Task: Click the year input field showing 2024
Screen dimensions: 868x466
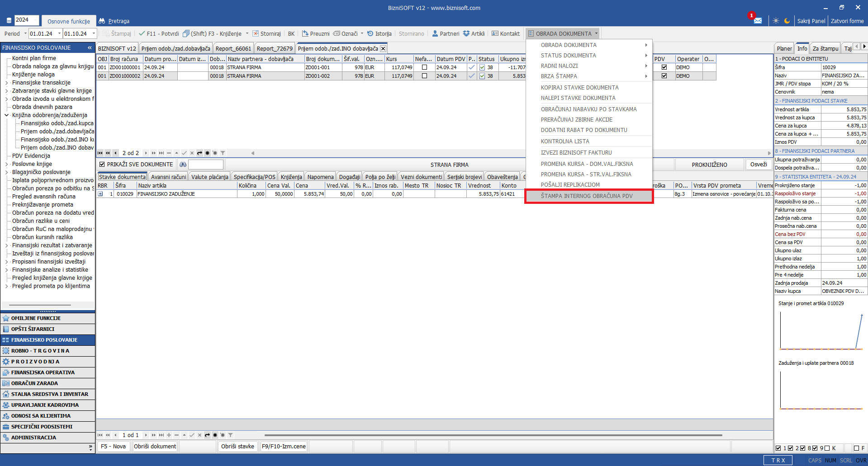Action: pyautogui.click(x=26, y=20)
